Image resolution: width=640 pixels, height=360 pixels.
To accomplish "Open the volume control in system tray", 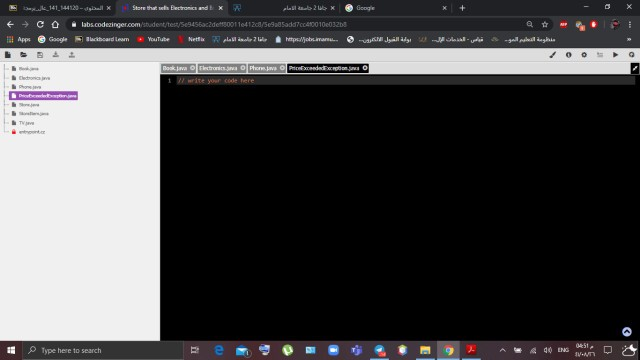I will 548,350.
